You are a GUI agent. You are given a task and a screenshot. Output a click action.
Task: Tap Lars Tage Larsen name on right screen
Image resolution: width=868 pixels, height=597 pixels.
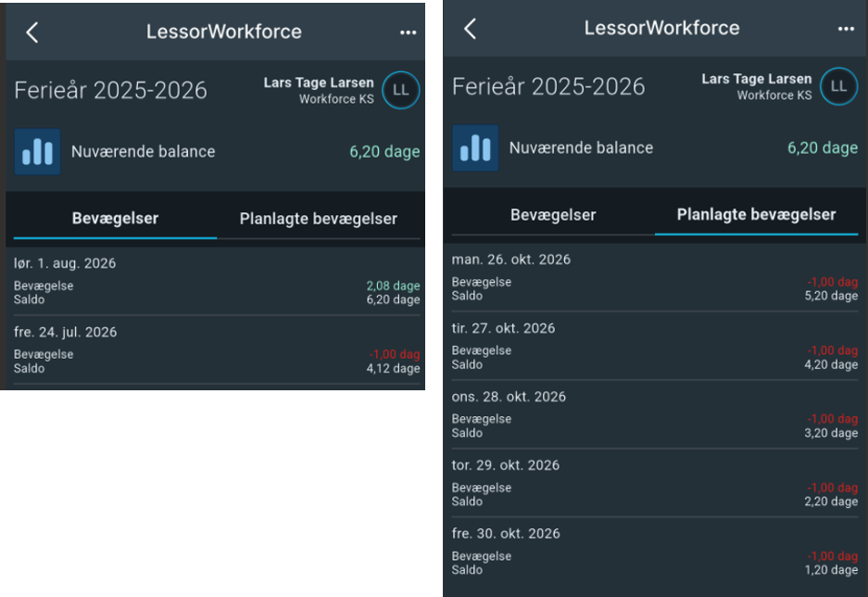[x=756, y=79]
